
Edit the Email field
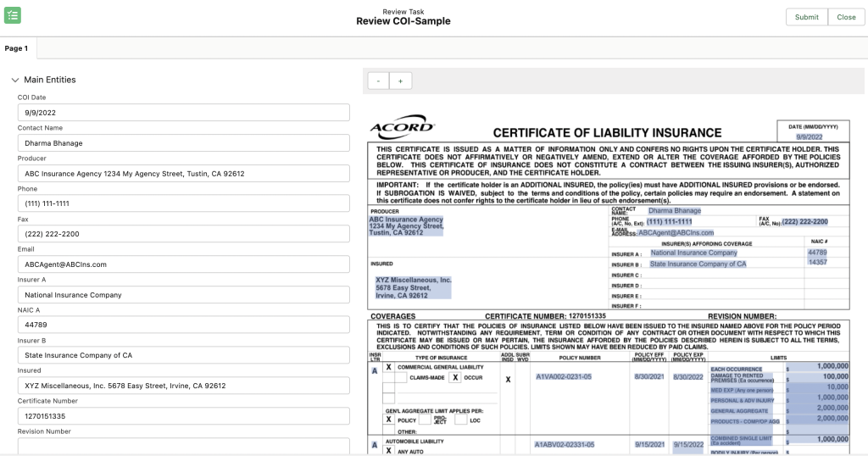pyautogui.click(x=183, y=264)
